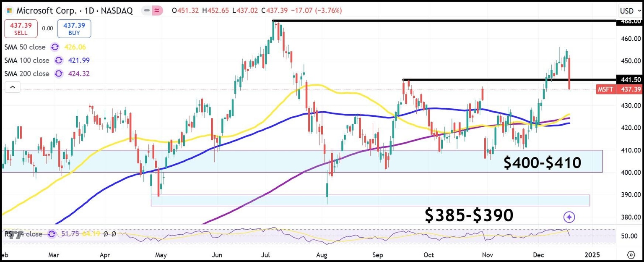Collapse the indicator legend with the caret button
The width and height of the screenshot is (644, 262).
13,87
